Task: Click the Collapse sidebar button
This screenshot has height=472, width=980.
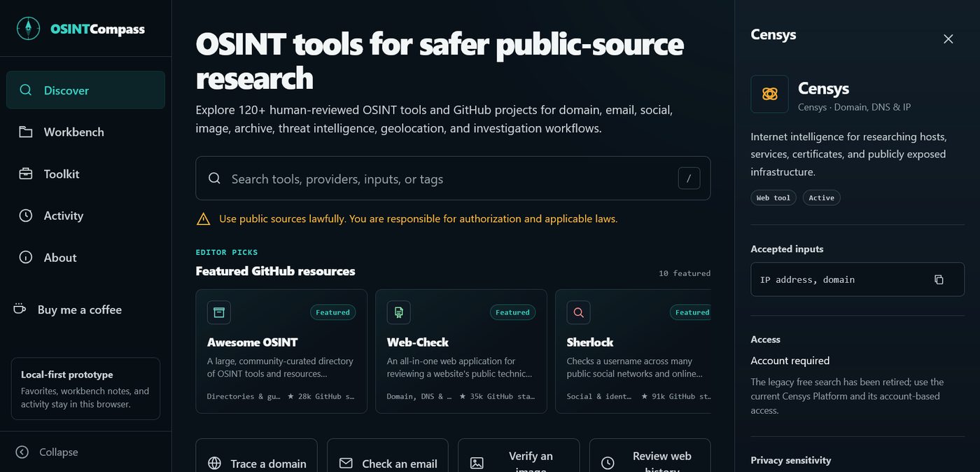Action: pos(47,452)
